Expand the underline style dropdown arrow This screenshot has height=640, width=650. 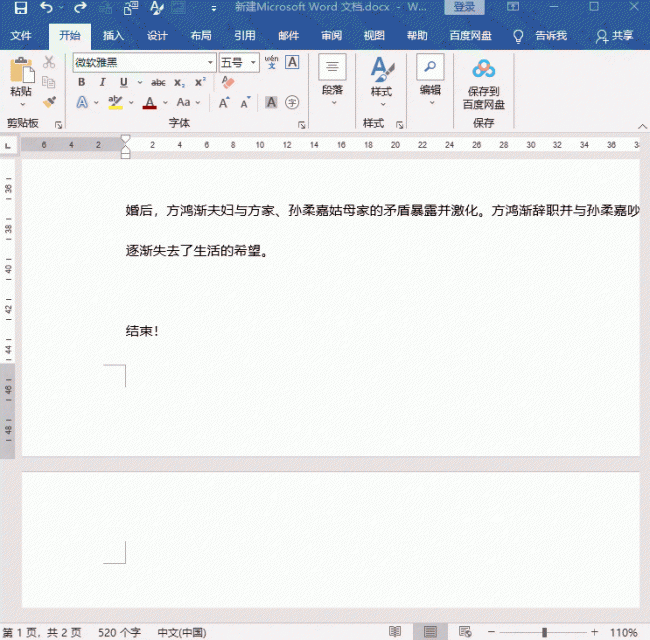140,82
